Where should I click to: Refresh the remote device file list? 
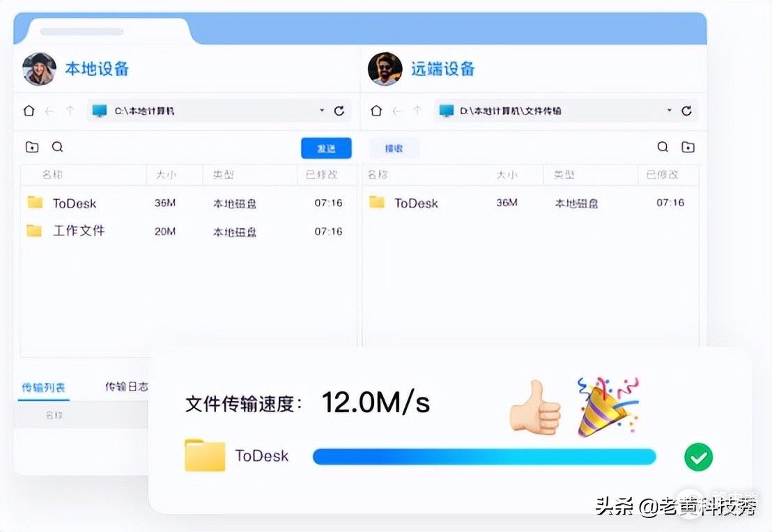[x=686, y=111]
